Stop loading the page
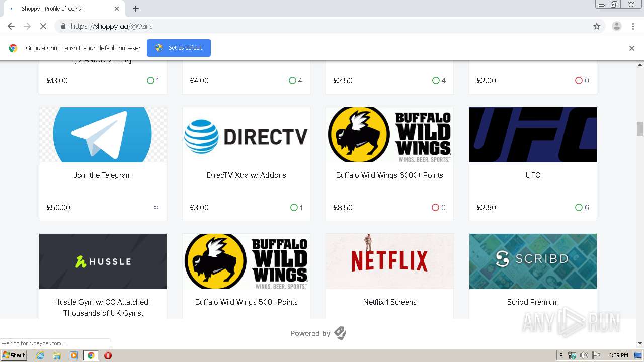The width and height of the screenshot is (644, 362). (43, 26)
